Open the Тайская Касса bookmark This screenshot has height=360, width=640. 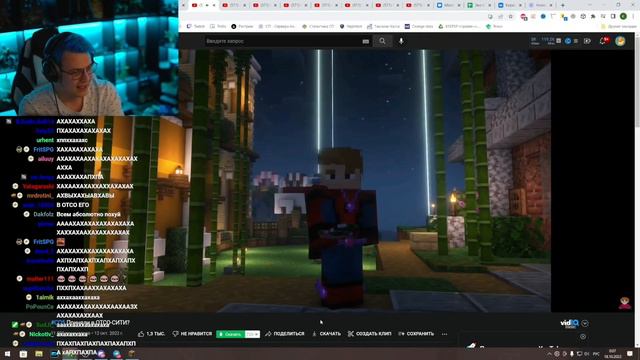pyautogui.click(x=383, y=26)
